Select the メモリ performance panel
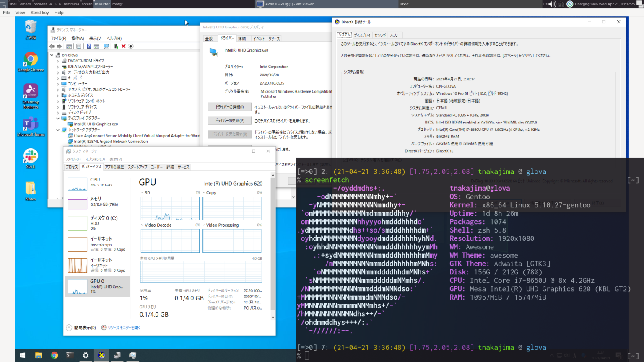 click(97, 202)
